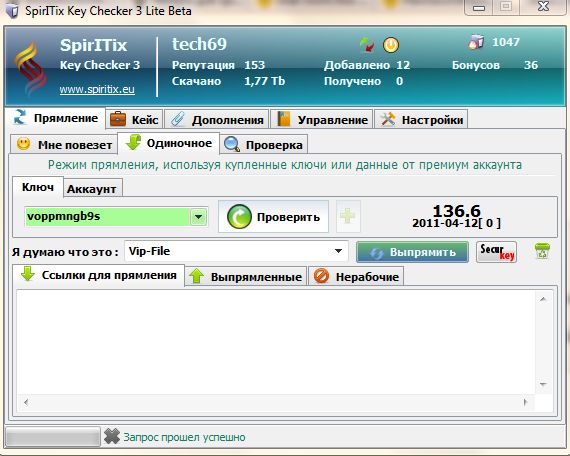Click the yellow power button icon

[391, 45]
